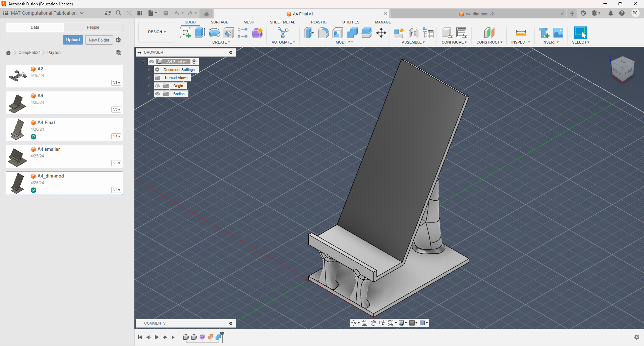Open the V5 version dropdown for A4
644x346 pixels.
116,110
